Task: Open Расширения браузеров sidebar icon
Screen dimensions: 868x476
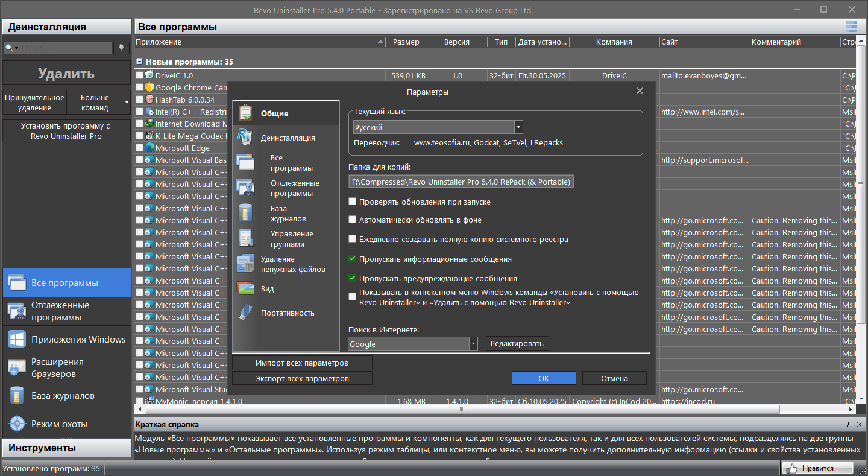Action: tap(17, 367)
